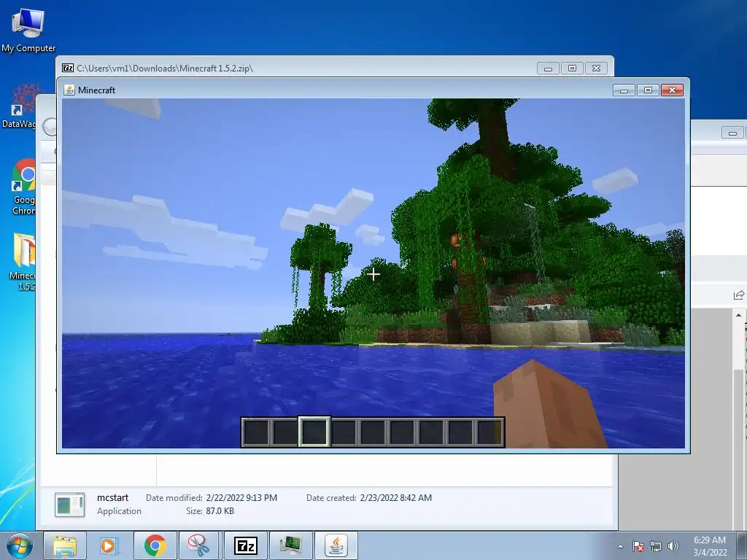Click the scroll-up arrow in right background window
747x560 pixels.
click(738, 315)
